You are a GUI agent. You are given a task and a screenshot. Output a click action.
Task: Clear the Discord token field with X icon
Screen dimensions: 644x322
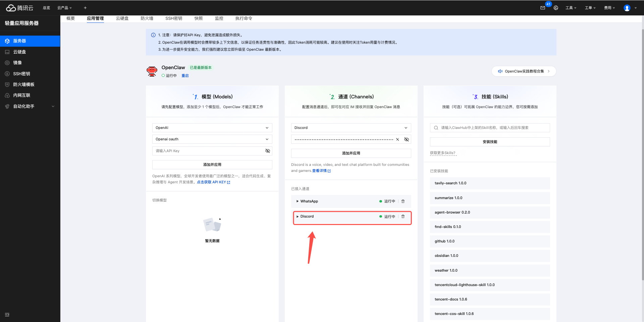coord(397,139)
